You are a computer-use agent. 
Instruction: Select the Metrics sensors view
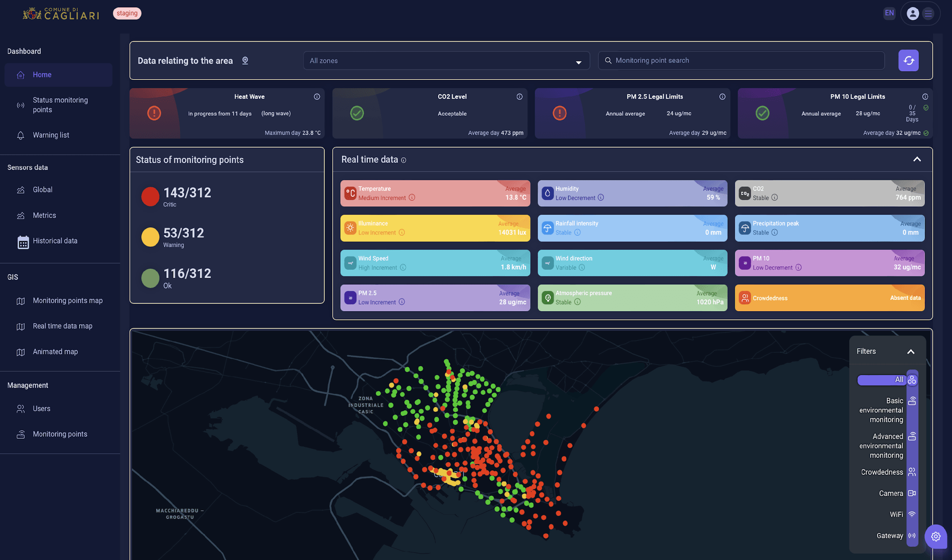[x=44, y=215]
